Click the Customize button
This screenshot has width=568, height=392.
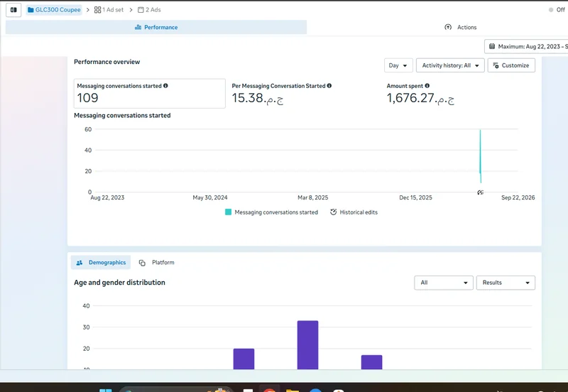point(511,65)
